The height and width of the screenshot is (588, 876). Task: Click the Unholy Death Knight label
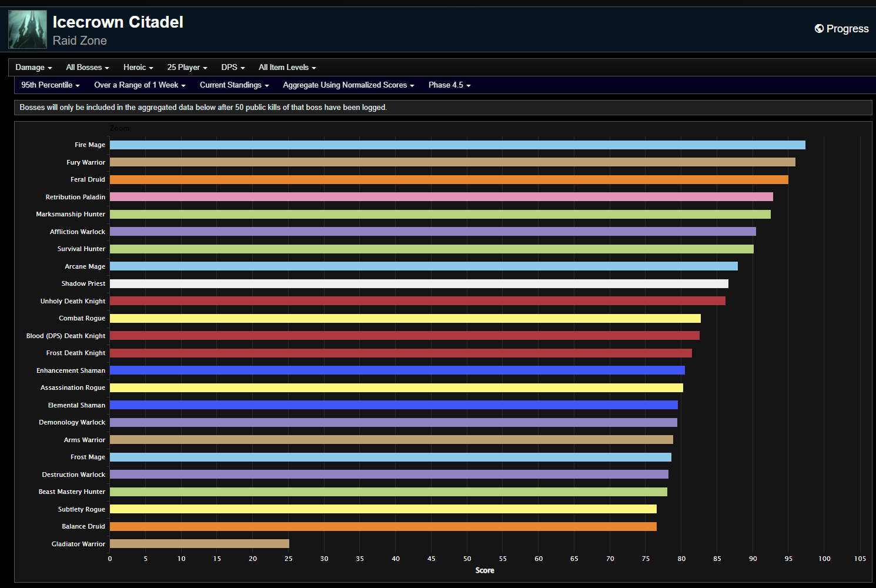pyautogui.click(x=73, y=301)
